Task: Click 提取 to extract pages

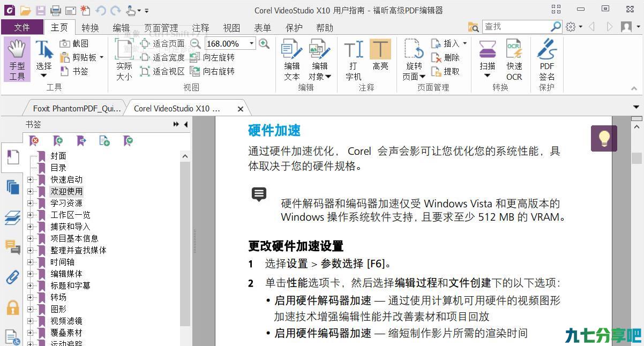Action: 446,71
